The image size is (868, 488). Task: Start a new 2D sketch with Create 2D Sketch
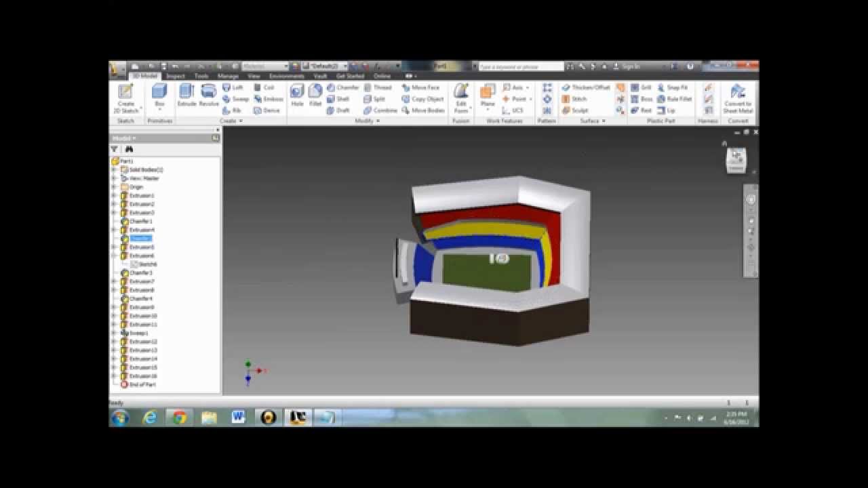click(x=125, y=98)
